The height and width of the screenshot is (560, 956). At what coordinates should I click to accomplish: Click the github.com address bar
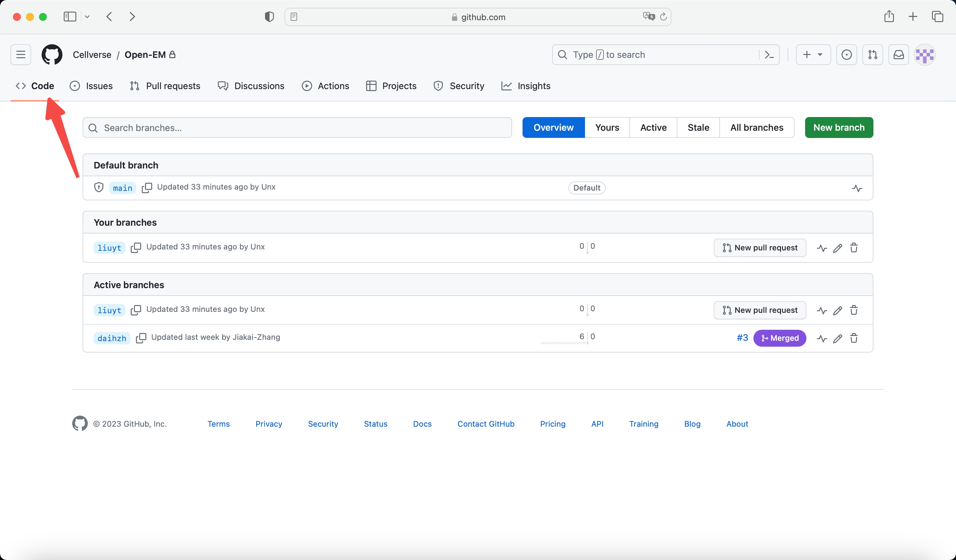click(478, 17)
